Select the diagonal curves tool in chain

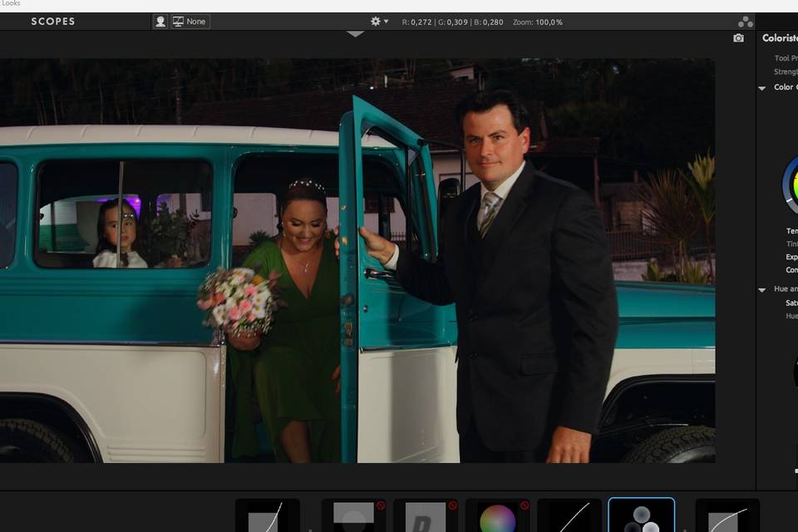[569, 515]
